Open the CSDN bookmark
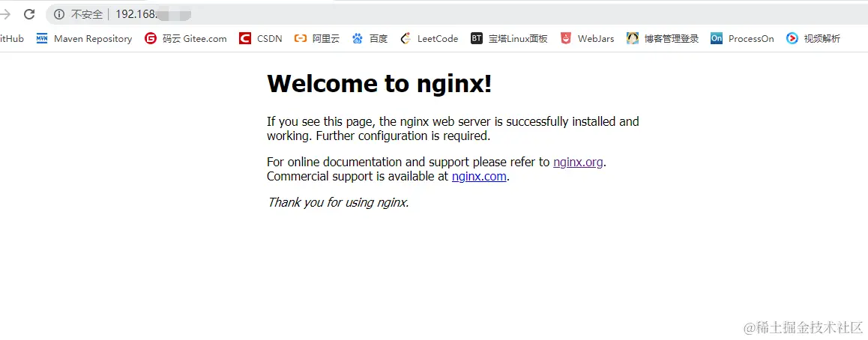Screen dimensions: 868x340 261,39
